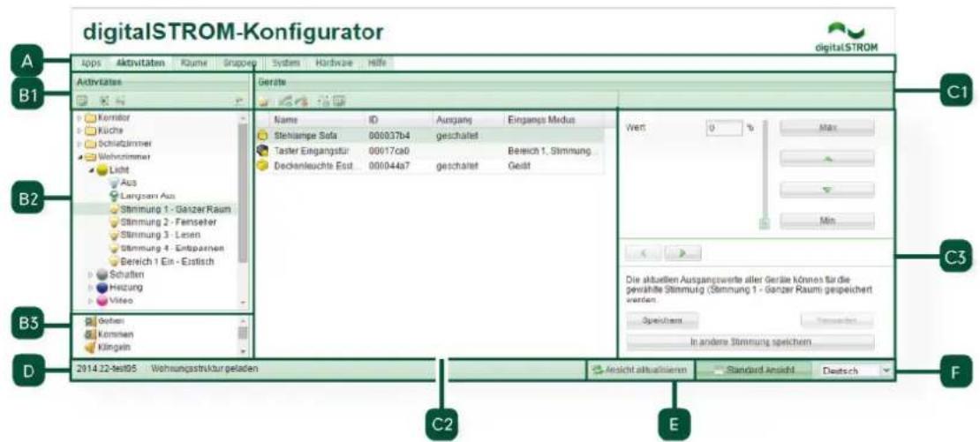
Task: Click yellow icon of Deckenleuchte row
Action: coord(262,166)
